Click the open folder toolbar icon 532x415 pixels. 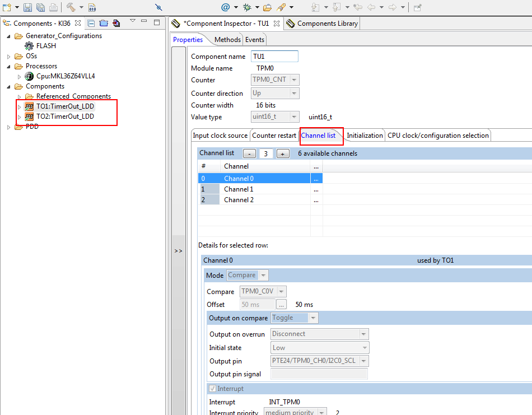[x=267, y=7]
